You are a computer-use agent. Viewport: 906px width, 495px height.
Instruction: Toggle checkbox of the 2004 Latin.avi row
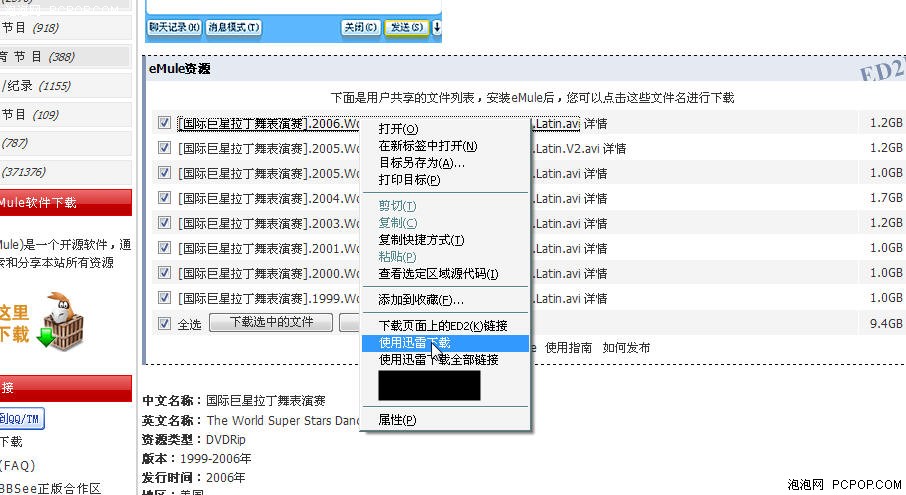click(164, 198)
